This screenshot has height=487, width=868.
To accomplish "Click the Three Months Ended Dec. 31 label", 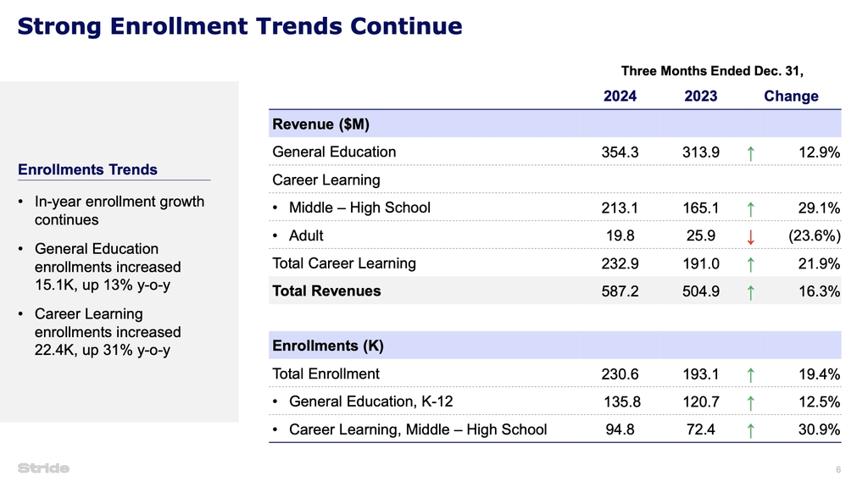I will click(x=712, y=71).
